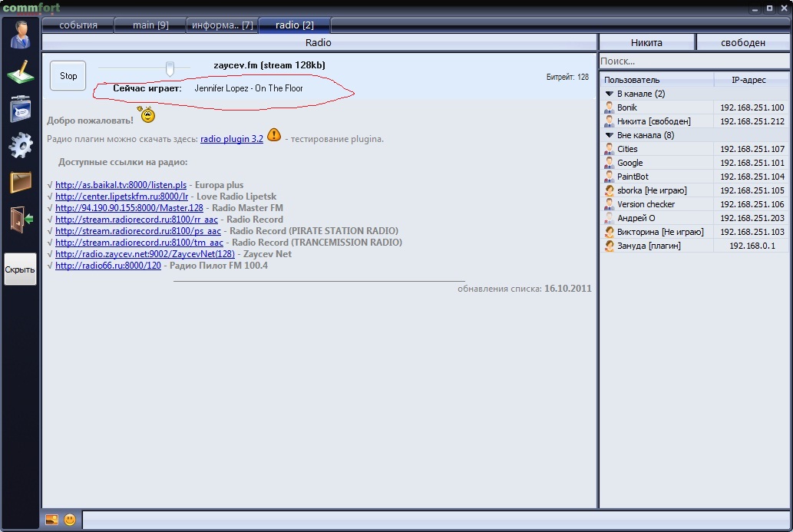Screen dimensions: 793x532
Task: Sort users by 'IP-адрес' column header
Action: pyautogui.click(x=748, y=80)
